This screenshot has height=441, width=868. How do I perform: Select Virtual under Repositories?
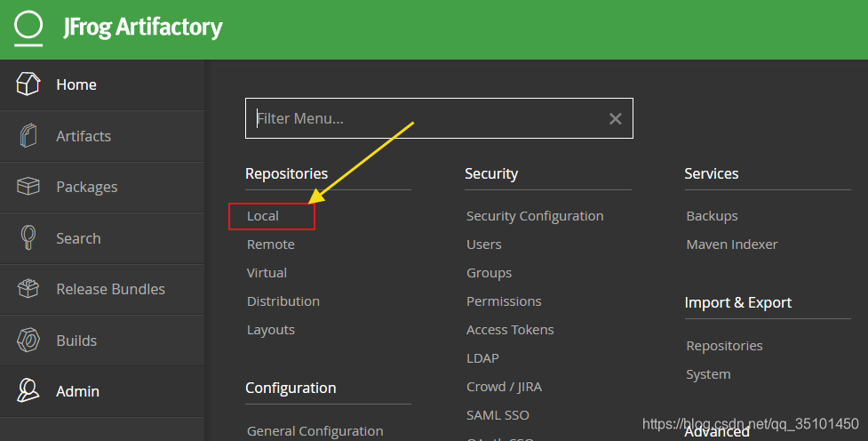point(267,273)
